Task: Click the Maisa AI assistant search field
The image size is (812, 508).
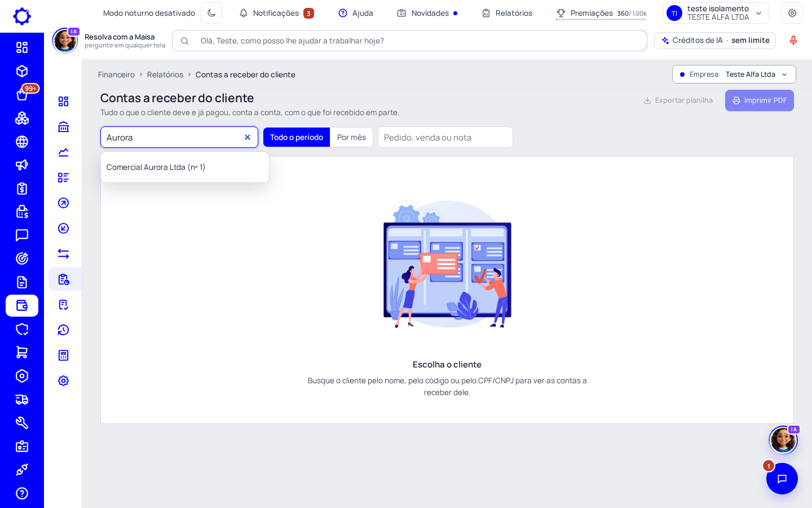Action: (x=409, y=41)
